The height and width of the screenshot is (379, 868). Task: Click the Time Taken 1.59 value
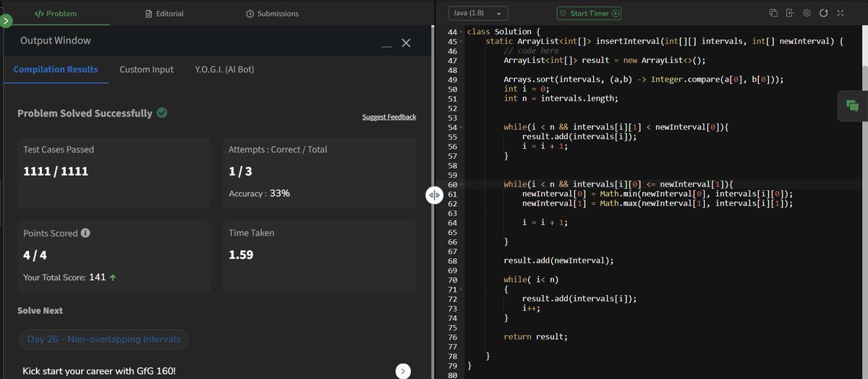(241, 255)
